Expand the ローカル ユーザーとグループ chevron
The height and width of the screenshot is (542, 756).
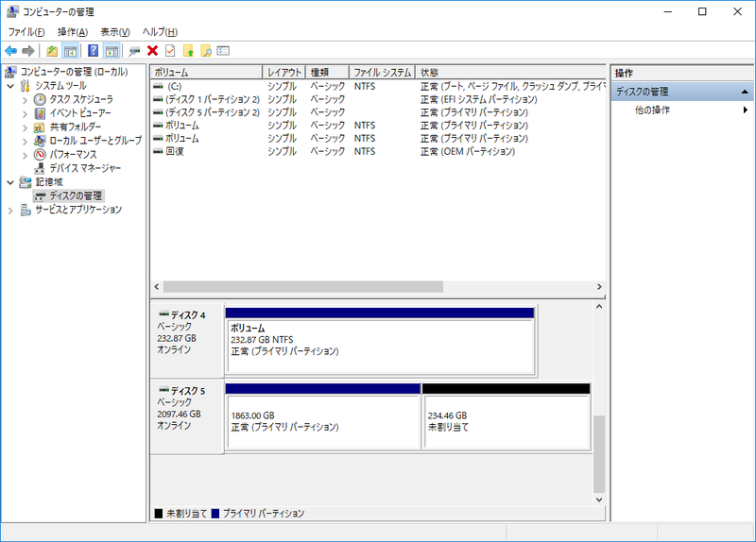pos(26,142)
